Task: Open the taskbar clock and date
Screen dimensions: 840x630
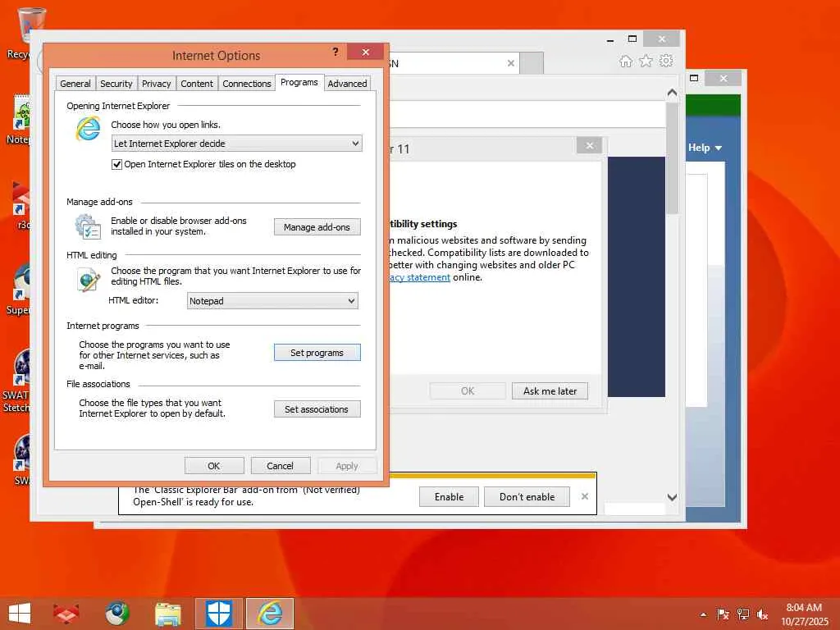Action: point(804,614)
